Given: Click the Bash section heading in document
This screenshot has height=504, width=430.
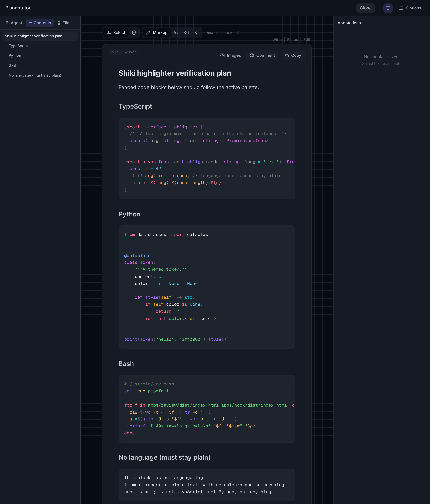Looking at the screenshot, I should point(126,364).
